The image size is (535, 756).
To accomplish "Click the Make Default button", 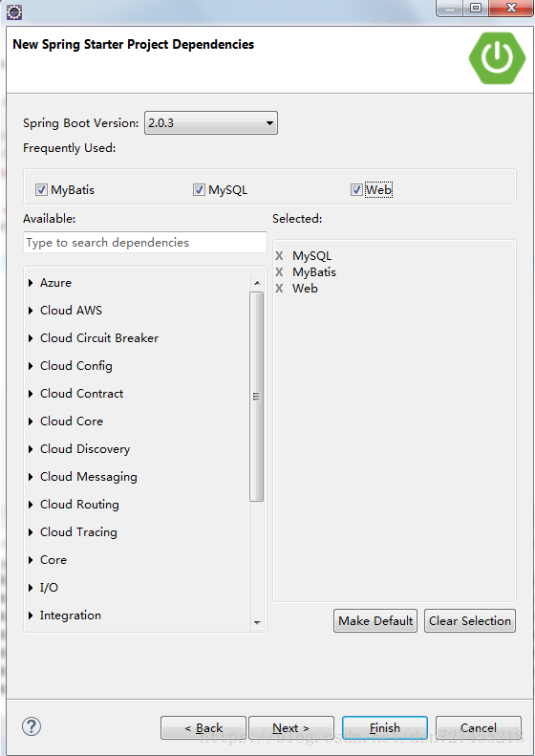I will tap(375, 620).
